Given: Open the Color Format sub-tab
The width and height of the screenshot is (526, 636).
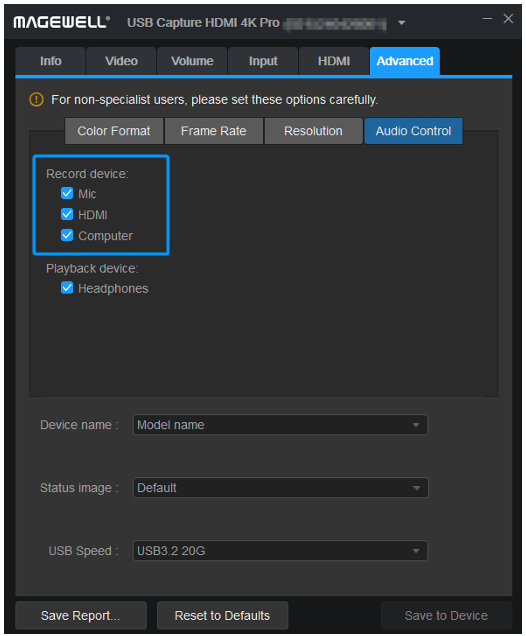Looking at the screenshot, I should pos(114,131).
